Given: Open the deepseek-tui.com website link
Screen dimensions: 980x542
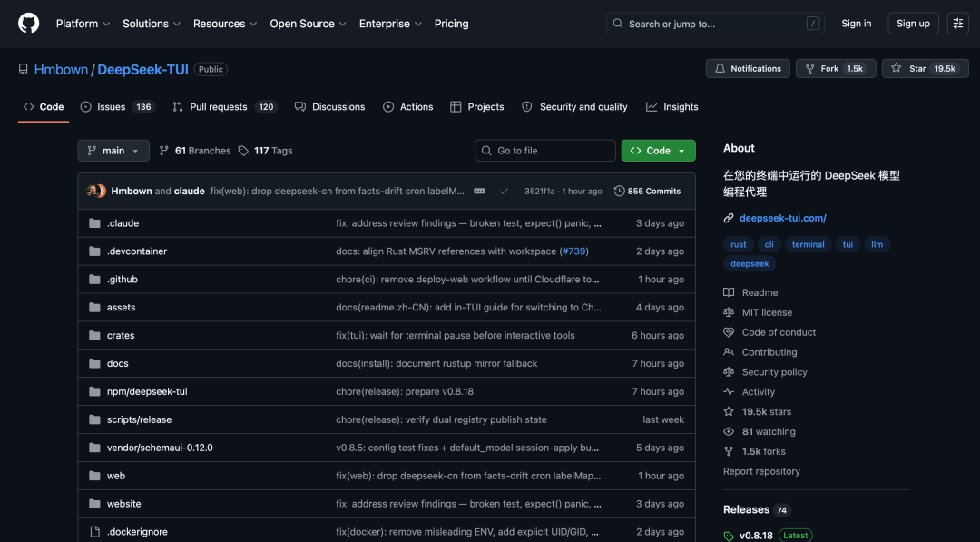Looking at the screenshot, I should (782, 218).
